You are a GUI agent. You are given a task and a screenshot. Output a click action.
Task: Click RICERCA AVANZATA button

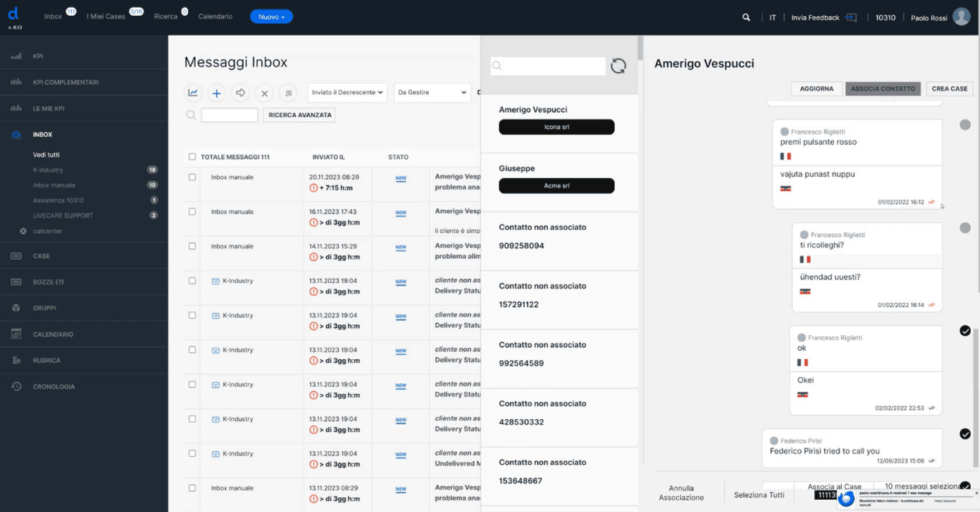[x=300, y=115]
